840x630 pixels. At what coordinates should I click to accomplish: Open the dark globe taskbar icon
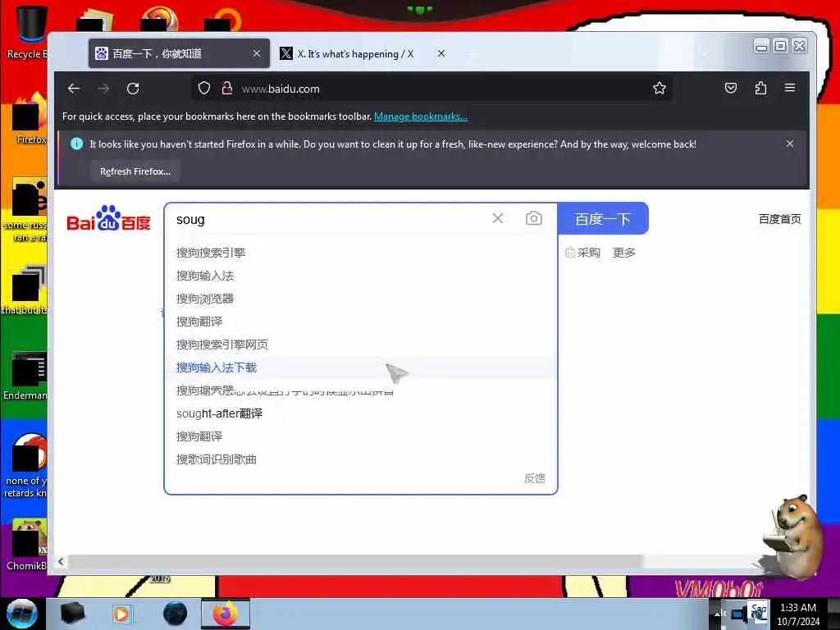coord(176,614)
